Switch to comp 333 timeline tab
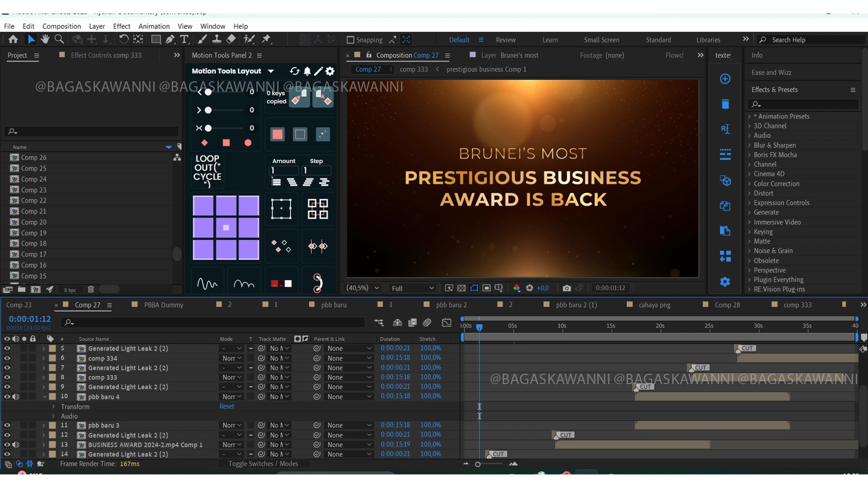Image resolution: width=868 pixels, height=488 pixels. point(797,305)
